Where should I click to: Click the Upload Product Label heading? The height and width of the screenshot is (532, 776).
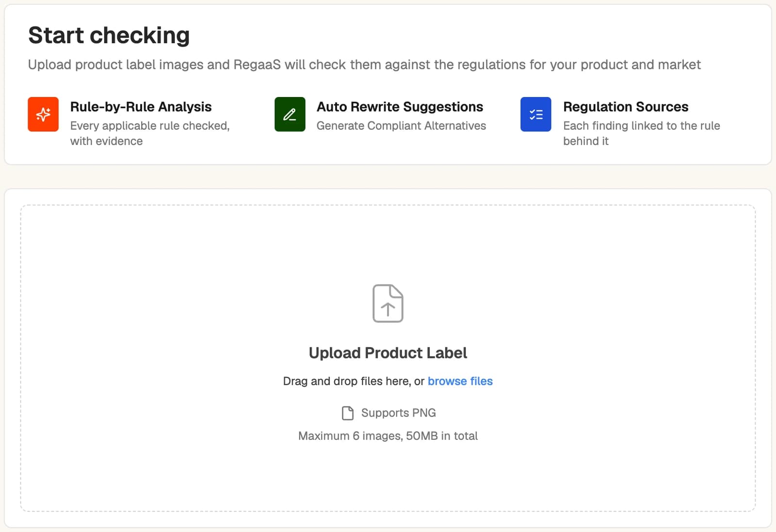point(388,353)
